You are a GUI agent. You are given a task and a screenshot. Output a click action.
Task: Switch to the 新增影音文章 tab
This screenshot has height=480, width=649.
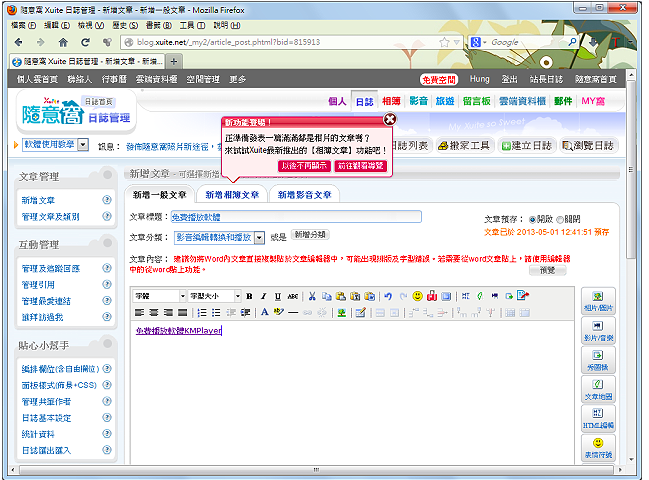click(304, 194)
